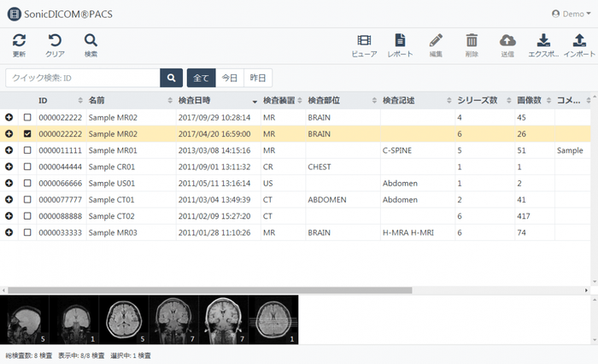Click the エクスポート export icon
Image resolution: width=598 pixels, height=364 pixels.
[543, 40]
